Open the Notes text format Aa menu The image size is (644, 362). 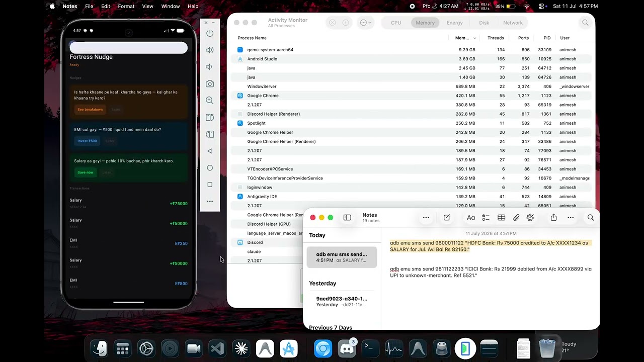coord(471,218)
